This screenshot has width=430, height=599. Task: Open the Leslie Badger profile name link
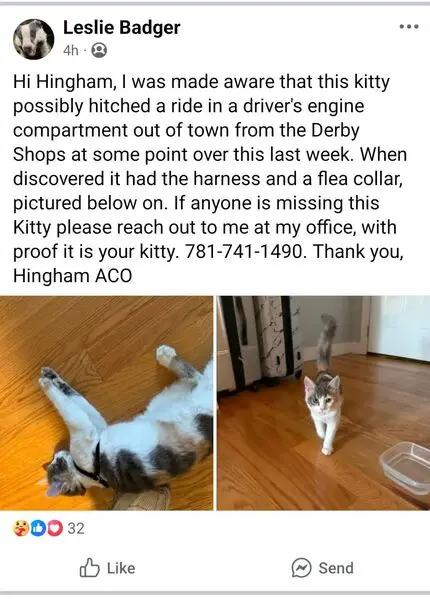pyautogui.click(x=121, y=28)
